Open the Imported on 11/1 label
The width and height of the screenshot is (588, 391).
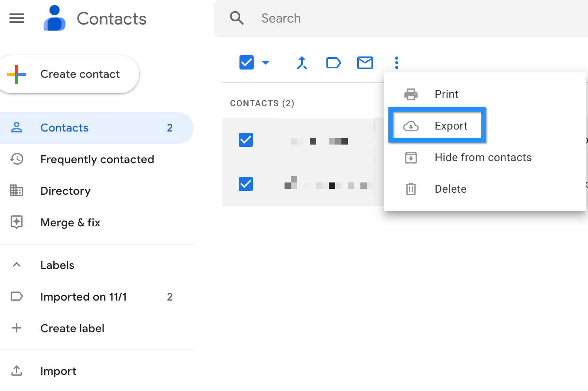tap(83, 297)
